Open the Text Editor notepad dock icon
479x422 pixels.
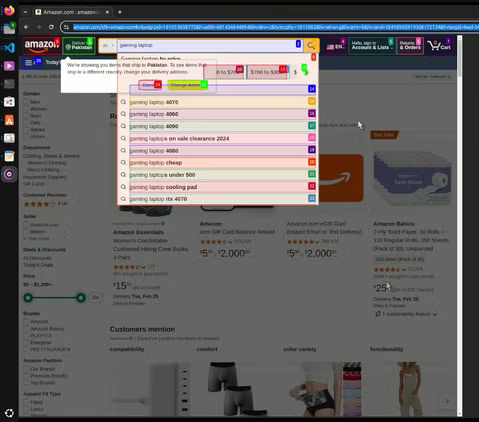(9, 156)
